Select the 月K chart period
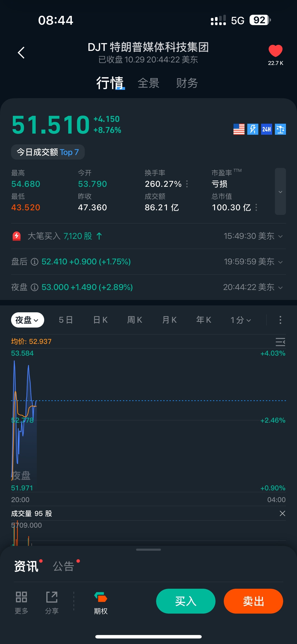Viewport: 297px width, 644px height. pos(169,320)
